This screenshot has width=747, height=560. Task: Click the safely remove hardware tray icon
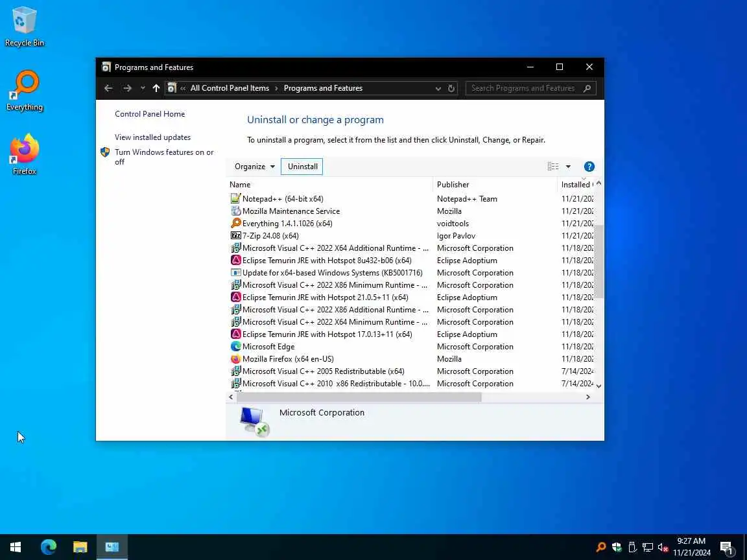[632, 547]
